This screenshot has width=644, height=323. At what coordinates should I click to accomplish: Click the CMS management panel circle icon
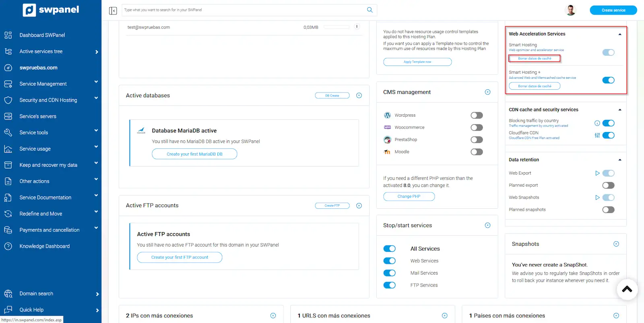click(487, 92)
